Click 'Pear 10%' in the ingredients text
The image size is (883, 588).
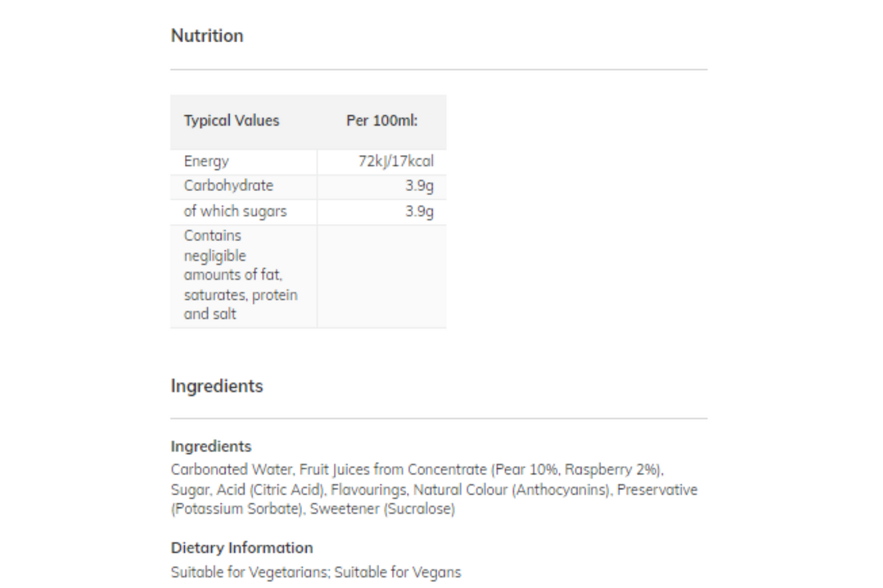pyautogui.click(x=526, y=470)
